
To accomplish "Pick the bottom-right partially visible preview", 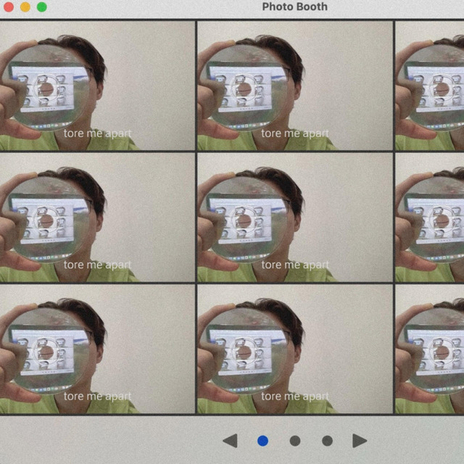I will tap(430, 349).
